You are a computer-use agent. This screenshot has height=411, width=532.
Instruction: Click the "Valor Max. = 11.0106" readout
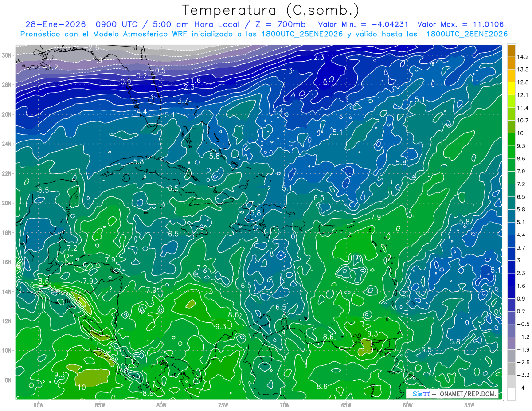pyautogui.click(x=461, y=24)
